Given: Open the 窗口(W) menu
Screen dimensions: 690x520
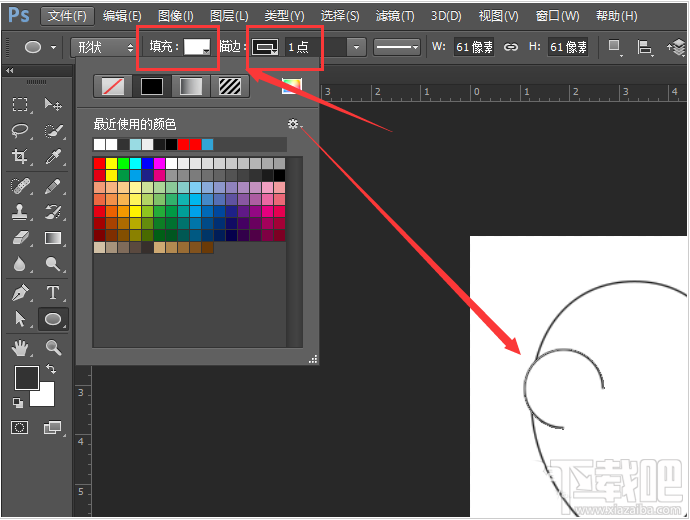Looking at the screenshot, I should [x=558, y=16].
